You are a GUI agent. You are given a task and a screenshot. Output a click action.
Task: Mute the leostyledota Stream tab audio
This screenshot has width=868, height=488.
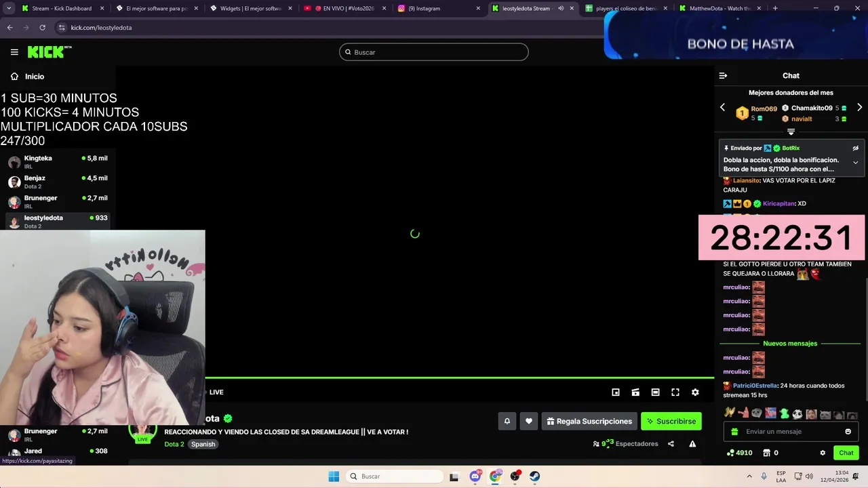561,8
